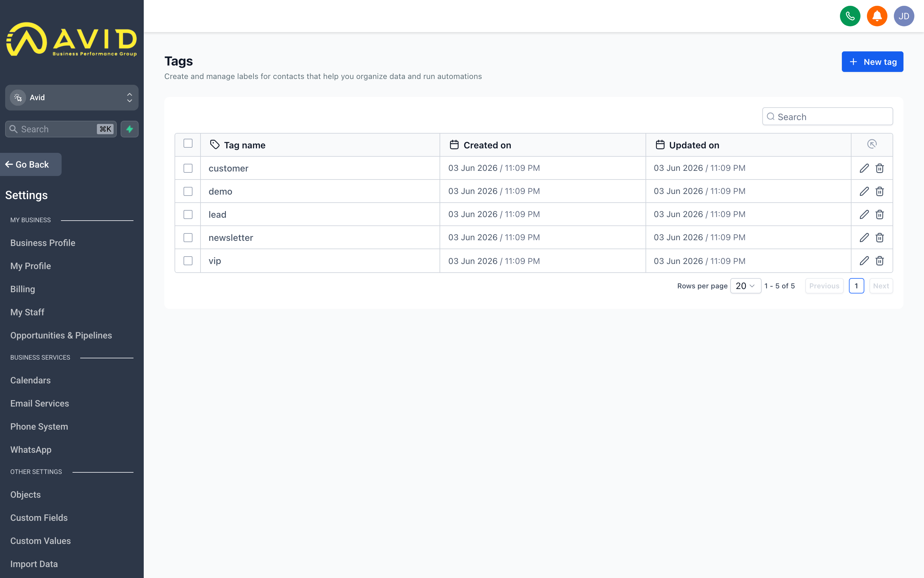Click the demo tag name
Image resolution: width=924 pixels, height=578 pixels.
pyautogui.click(x=220, y=191)
